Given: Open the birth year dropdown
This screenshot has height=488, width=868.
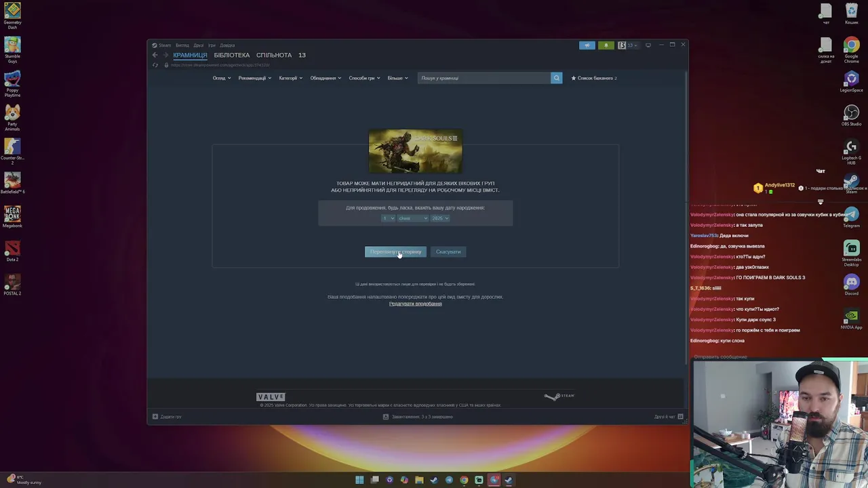Looking at the screenshot, I should tap(440, 218).
